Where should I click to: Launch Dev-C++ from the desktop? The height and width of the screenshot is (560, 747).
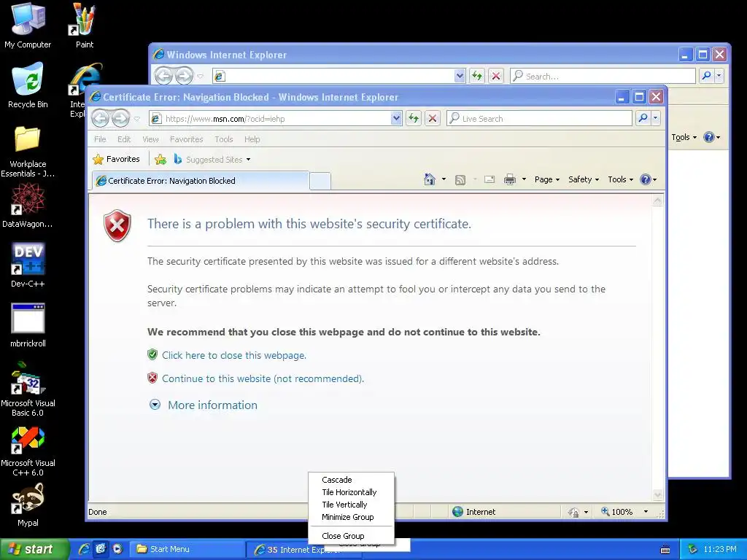28,265
